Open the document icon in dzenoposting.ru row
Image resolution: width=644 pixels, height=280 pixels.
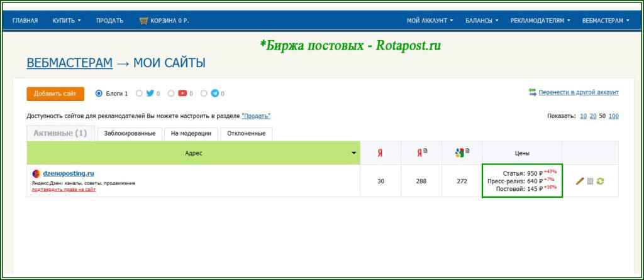[590, 181]
